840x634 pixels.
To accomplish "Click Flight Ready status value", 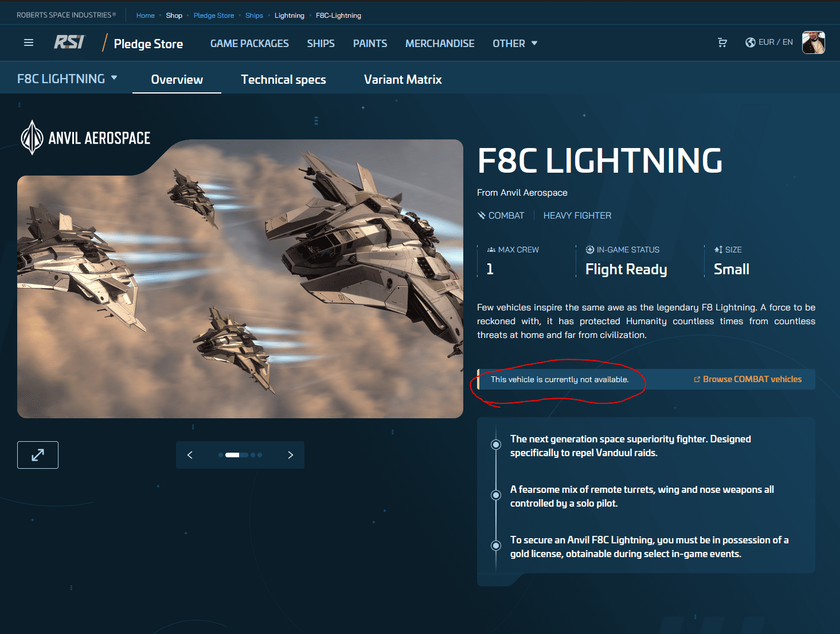I will [626, 269].
